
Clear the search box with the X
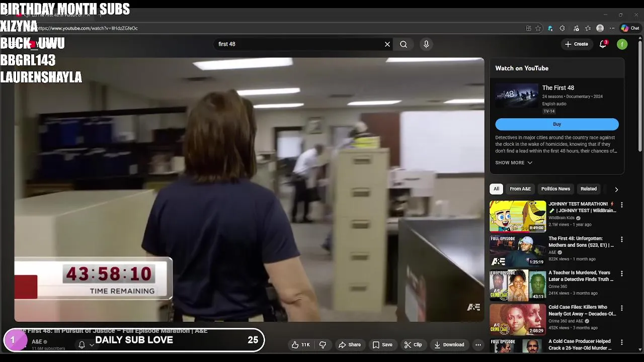click(387, 44)
